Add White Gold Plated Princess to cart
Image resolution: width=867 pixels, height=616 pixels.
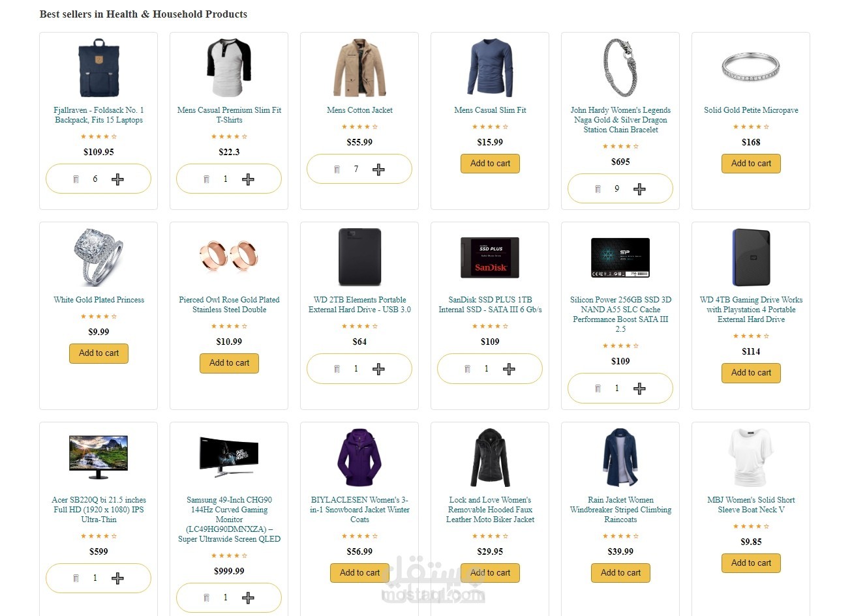click(99, 353)
